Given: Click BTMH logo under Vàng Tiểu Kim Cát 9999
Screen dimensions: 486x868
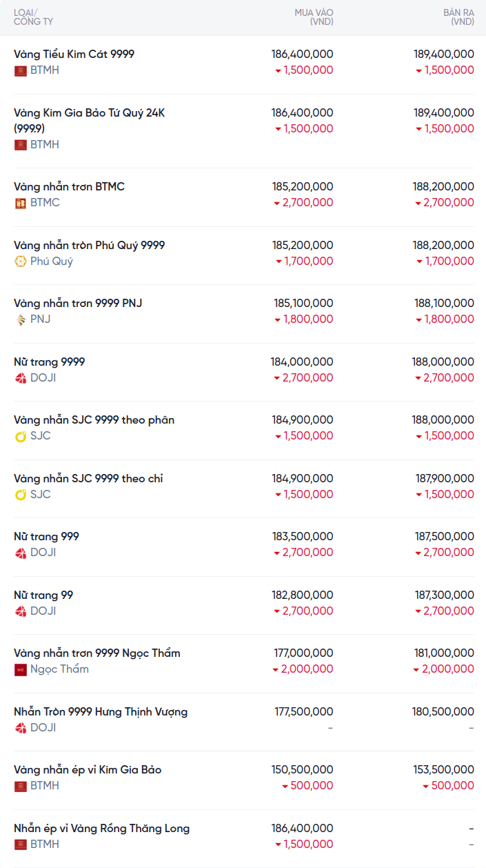Looking at the screenshot, I should pos(21,70).
